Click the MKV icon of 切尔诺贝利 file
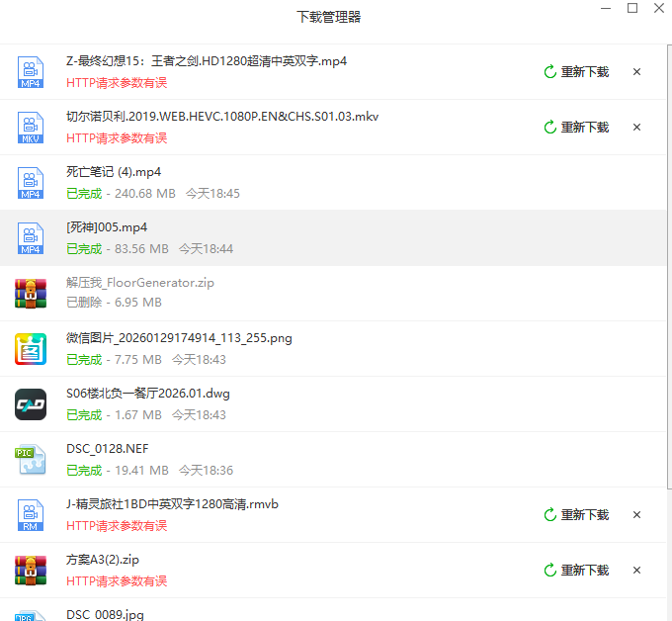This screenshot has height=621, width=672. (x=31, y=128)
